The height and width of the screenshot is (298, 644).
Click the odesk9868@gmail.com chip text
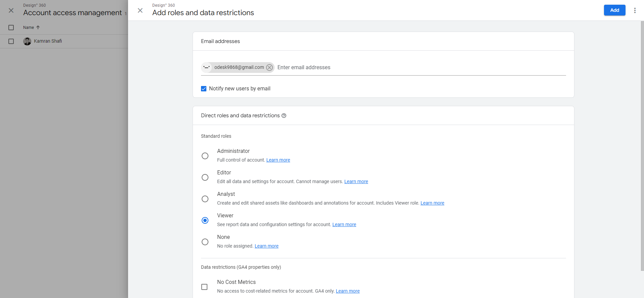(x=239, y=67)
